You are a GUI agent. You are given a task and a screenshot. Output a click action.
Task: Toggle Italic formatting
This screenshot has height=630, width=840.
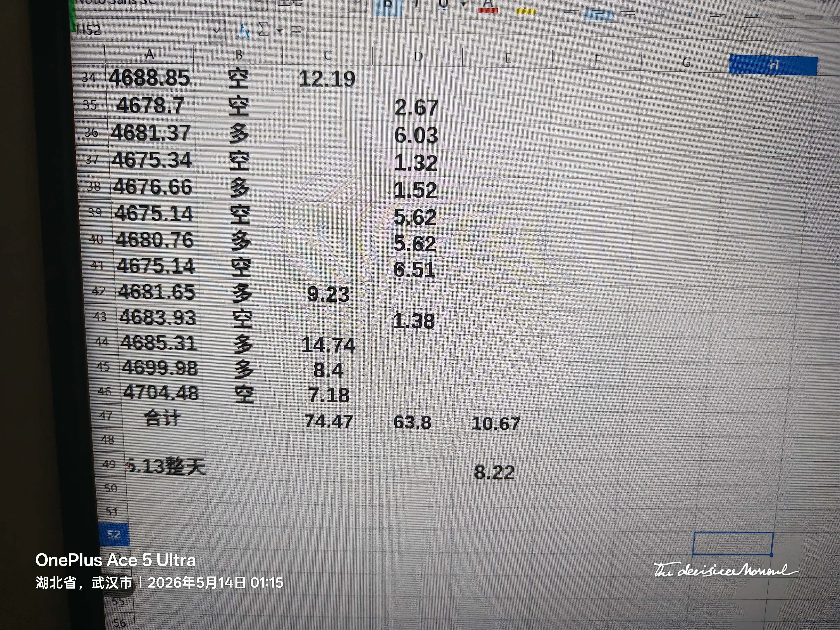(x=417, y=5)
